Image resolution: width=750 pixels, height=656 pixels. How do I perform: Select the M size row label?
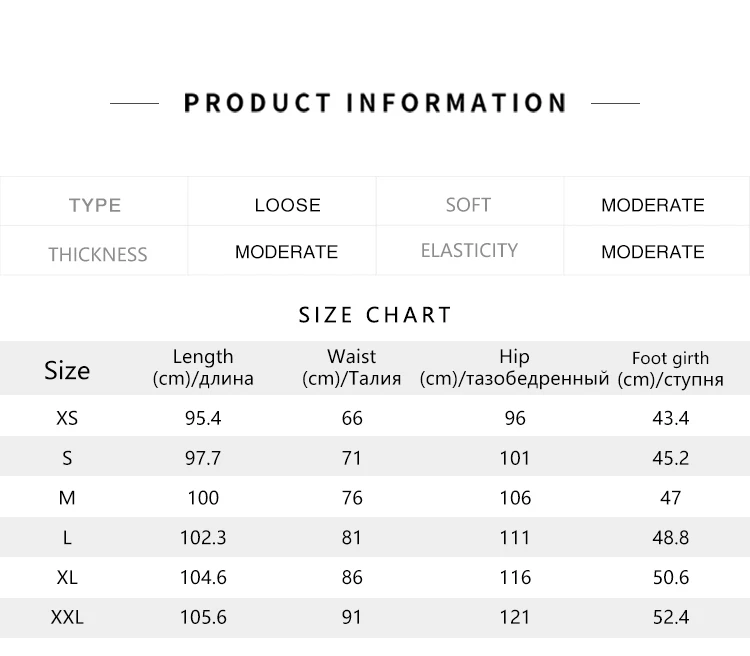click(x=67, y=498)
